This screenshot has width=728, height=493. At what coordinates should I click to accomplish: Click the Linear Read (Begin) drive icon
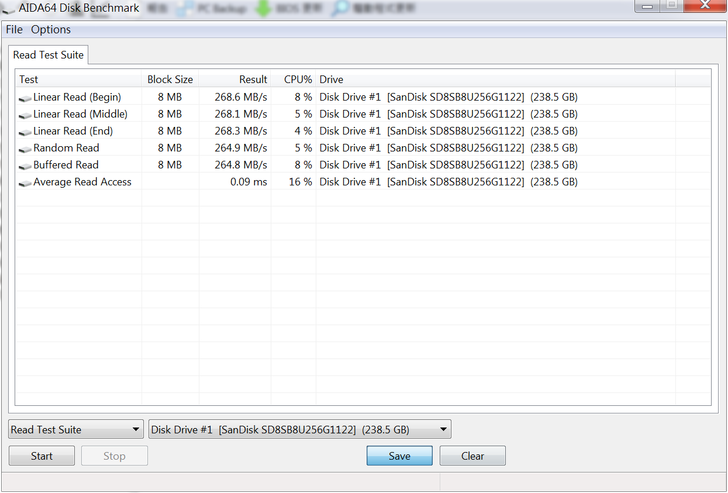[25, 98]
